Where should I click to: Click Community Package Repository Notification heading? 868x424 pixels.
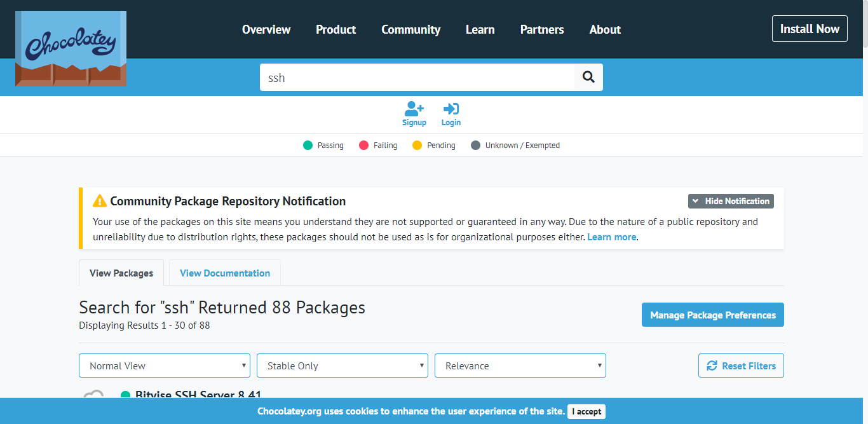tap(228, 201)
